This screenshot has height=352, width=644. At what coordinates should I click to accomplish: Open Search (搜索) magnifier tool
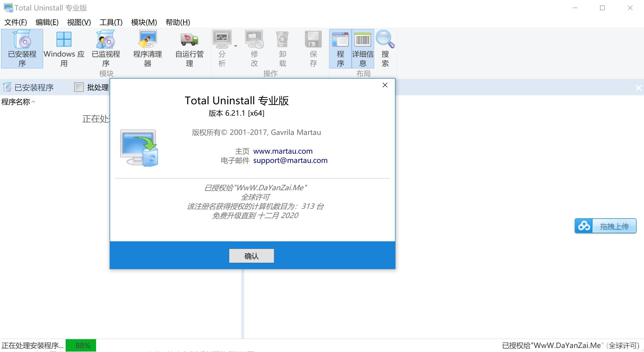point(385,49)
